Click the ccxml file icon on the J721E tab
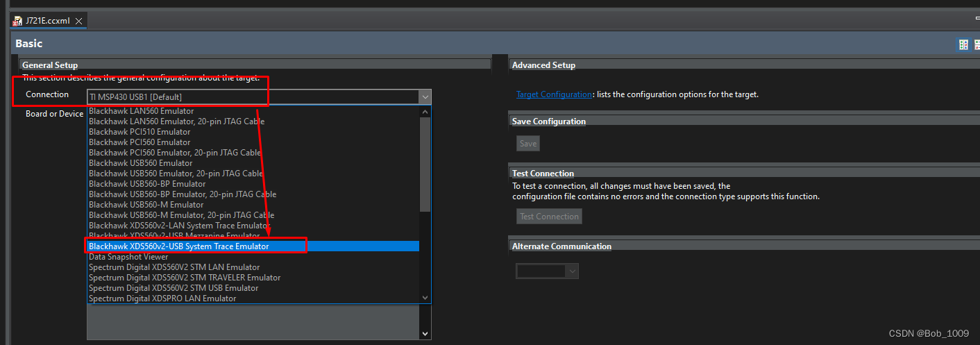 (17, 21)
